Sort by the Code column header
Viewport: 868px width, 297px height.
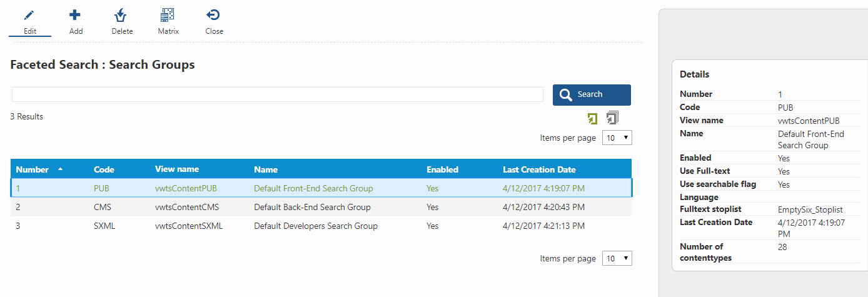click(x=104, y=169)
